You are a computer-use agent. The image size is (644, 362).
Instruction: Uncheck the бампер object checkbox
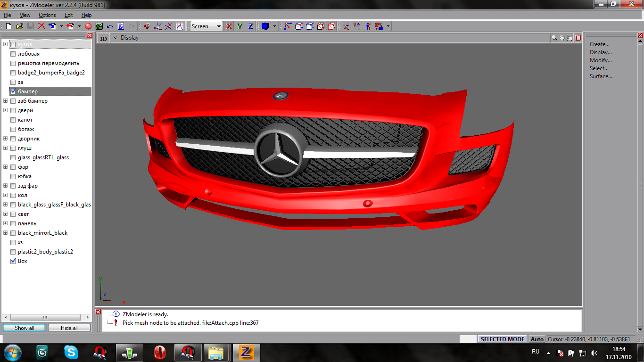13,91
